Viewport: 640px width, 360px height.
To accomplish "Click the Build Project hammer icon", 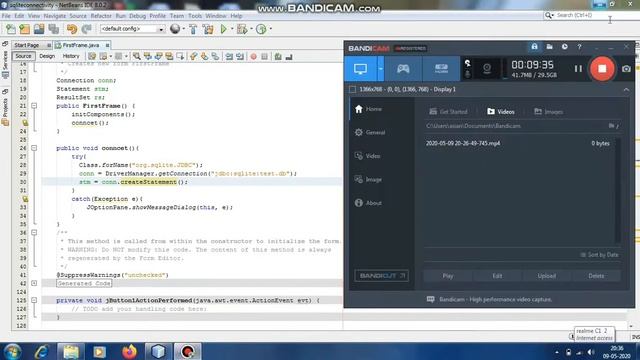I will 193,29.
